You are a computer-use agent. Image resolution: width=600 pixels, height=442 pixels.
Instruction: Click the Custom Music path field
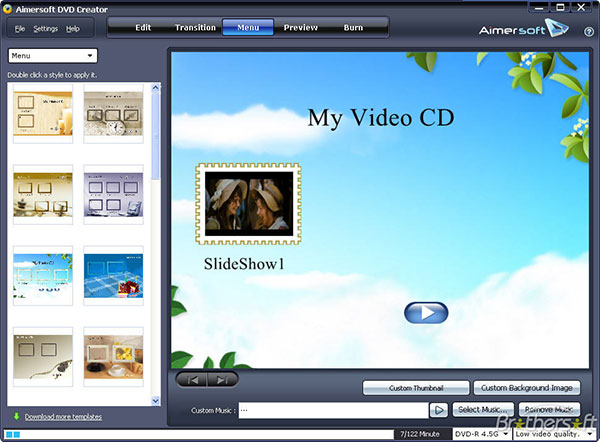tap(333, 410)
